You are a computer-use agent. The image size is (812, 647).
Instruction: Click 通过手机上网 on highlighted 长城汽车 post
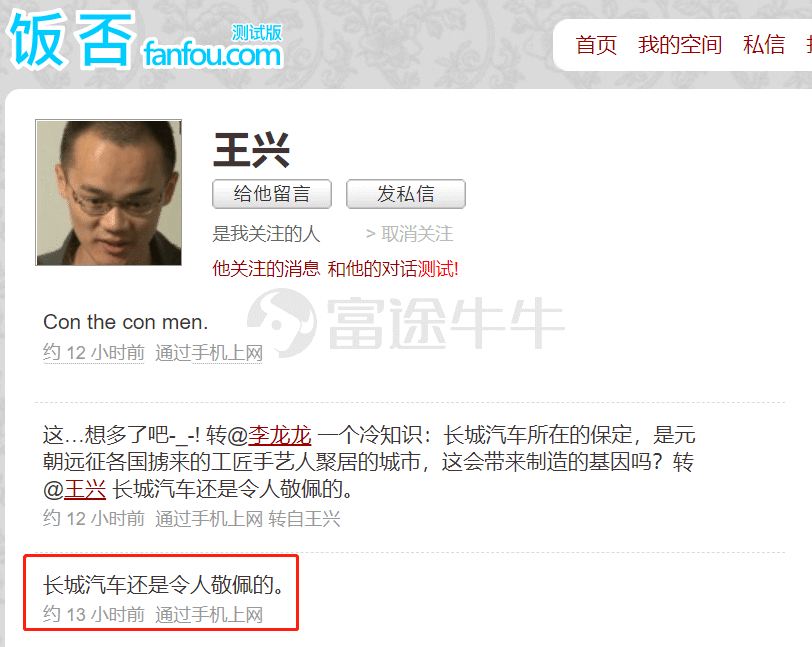coord(209,614)
